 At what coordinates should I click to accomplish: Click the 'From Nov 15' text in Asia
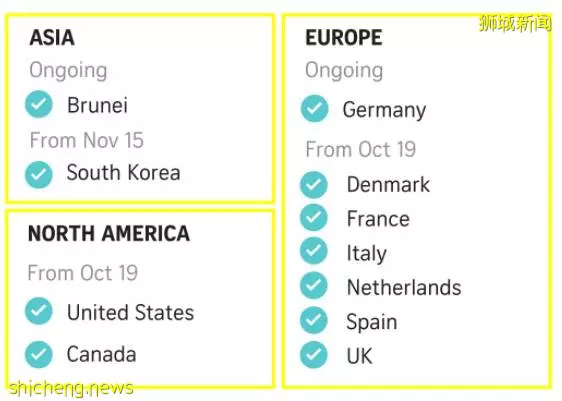click(x=87, y=140)
